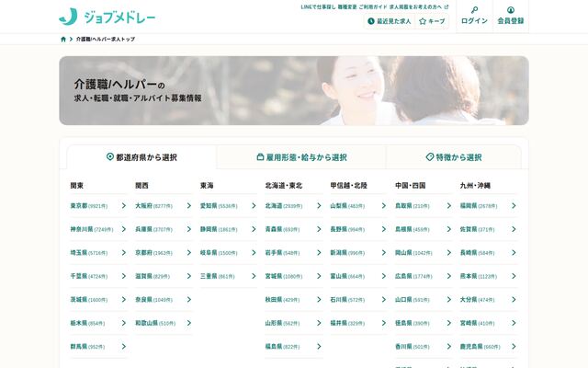588x368 pixels.
Task: Click chevron beside 新潟県
Action: [x=384, y=253]
